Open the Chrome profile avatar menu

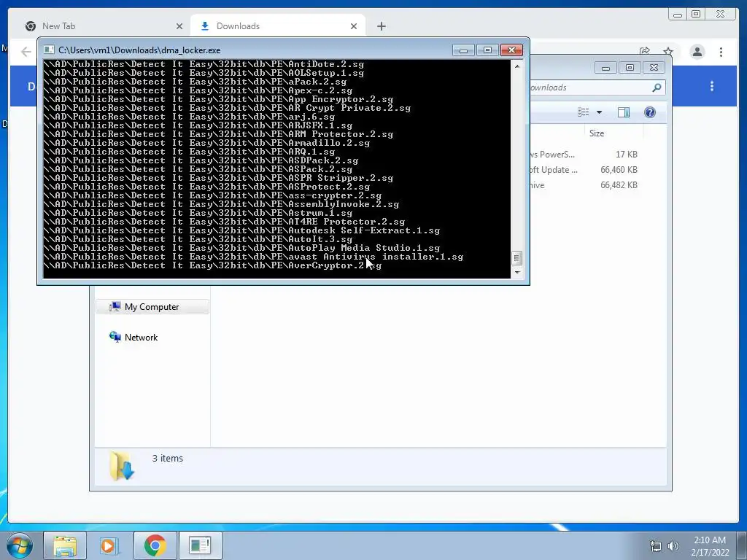point(697,52)
